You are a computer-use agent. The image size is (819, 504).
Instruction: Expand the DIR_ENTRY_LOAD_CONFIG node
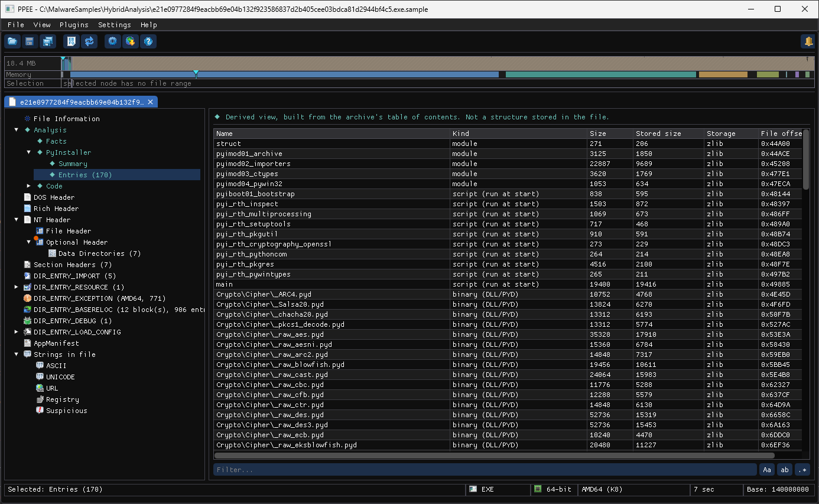tap(17, 332)
